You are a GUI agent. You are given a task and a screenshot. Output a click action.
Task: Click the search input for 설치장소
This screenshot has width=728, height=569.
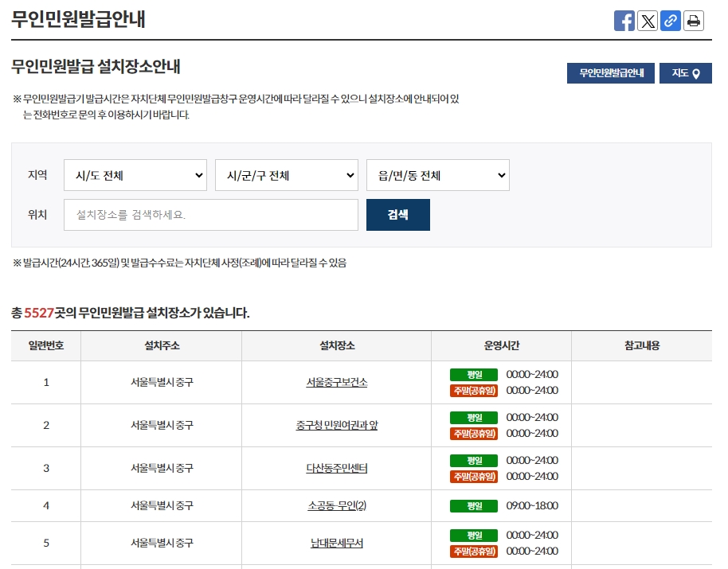[x=210, y=214]
